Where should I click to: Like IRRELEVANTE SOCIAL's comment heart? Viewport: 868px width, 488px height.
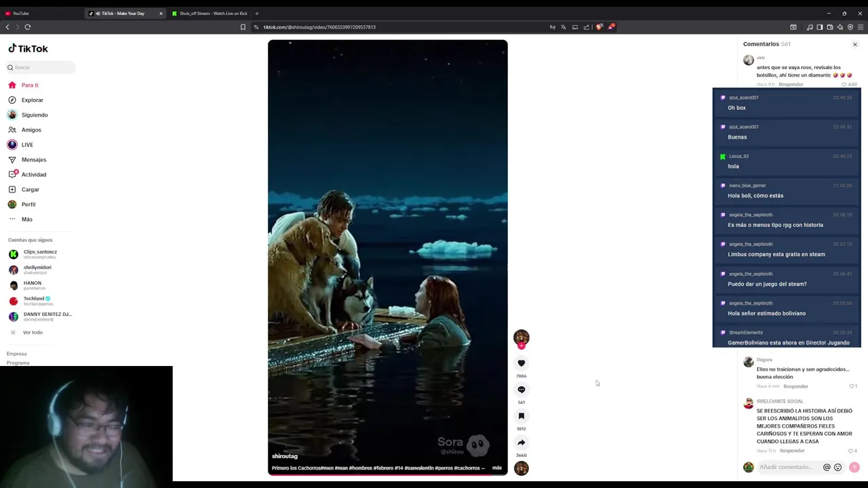(852, 451)
